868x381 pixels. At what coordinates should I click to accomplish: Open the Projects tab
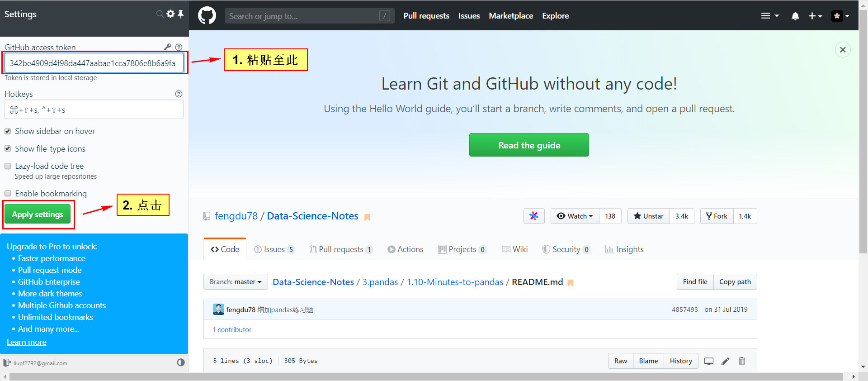pyautogui.click(x=462, y=249)
